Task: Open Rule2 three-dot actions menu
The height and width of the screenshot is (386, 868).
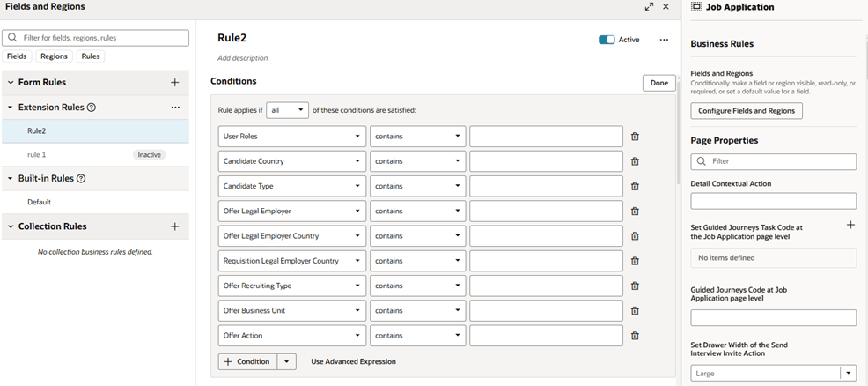Action: pyautogui.click(x=664, y=40)
